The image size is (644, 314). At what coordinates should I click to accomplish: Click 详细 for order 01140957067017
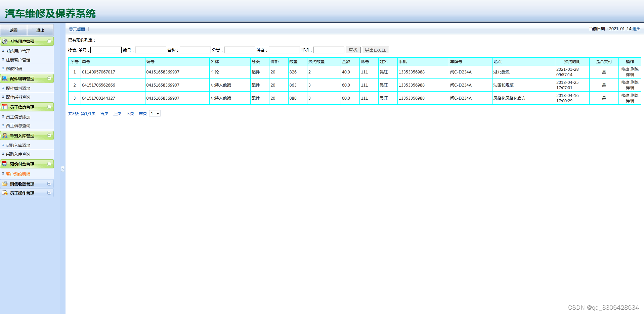[x=630, y=75]
